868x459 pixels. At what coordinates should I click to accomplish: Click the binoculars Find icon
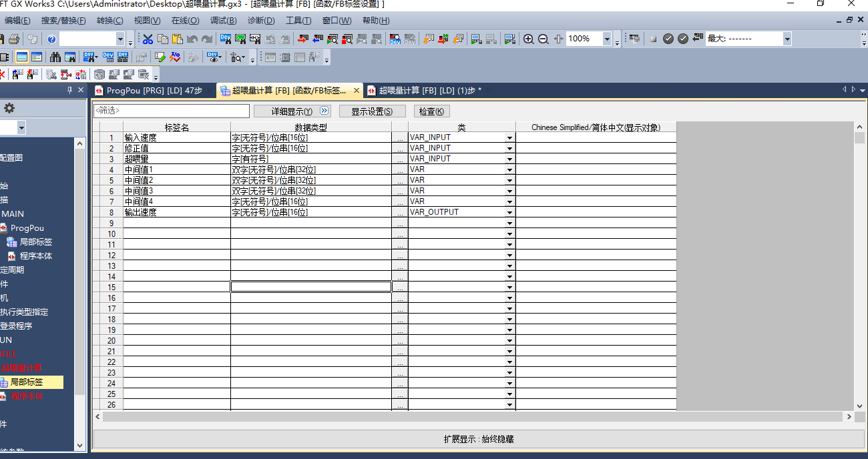pos(55,57)
